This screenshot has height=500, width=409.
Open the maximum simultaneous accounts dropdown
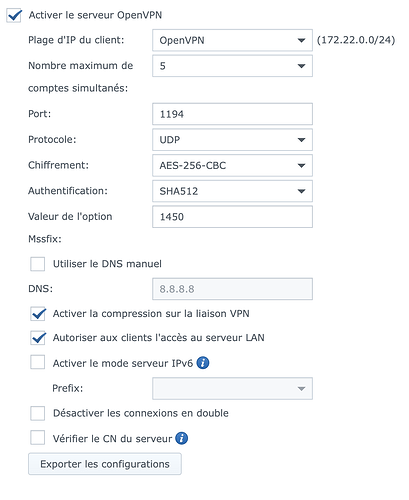point(232,66)
